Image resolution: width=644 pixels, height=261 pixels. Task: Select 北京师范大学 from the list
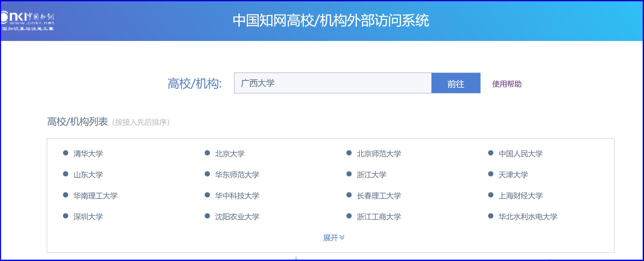[x=379, y=154]
